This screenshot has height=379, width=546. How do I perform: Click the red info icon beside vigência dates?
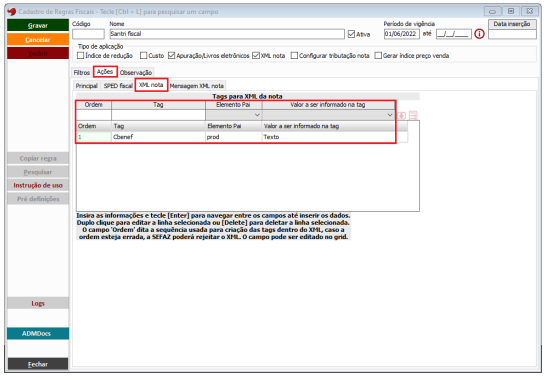[479, 34]
